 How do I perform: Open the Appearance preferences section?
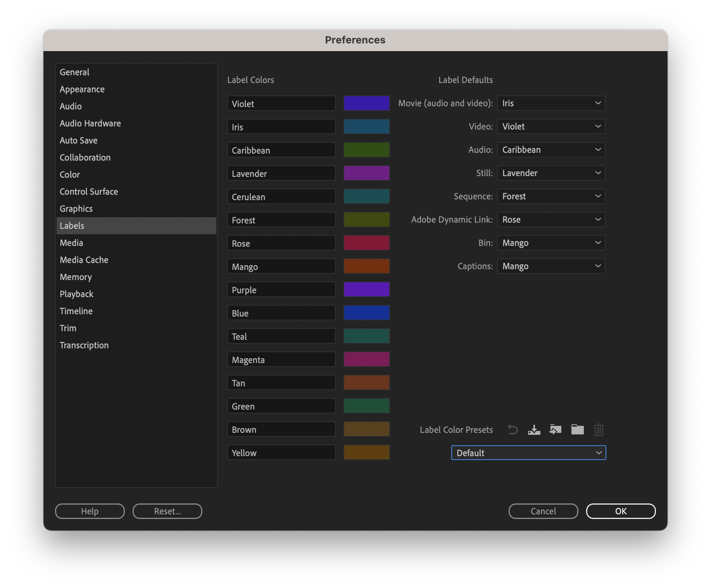(x=82, y=89)
